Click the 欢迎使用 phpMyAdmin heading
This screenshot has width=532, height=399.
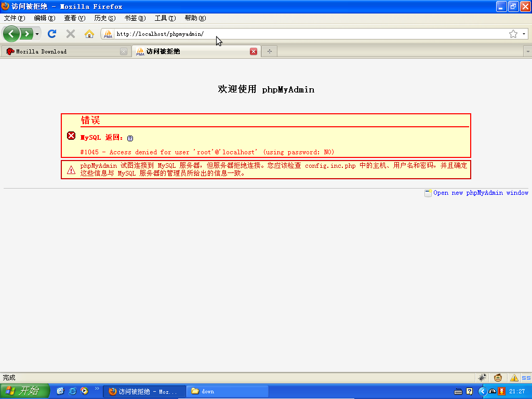266,89
